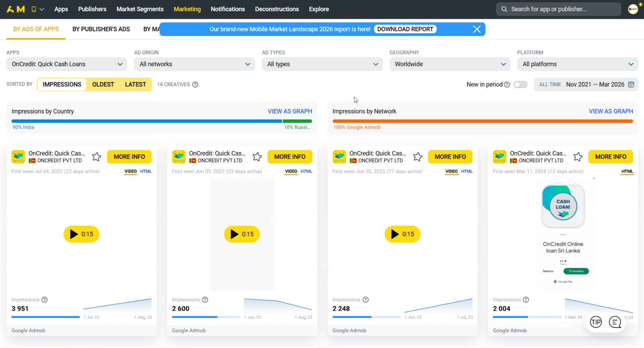
Task: View Impressions by Country as graph
Action: [290, 111]
